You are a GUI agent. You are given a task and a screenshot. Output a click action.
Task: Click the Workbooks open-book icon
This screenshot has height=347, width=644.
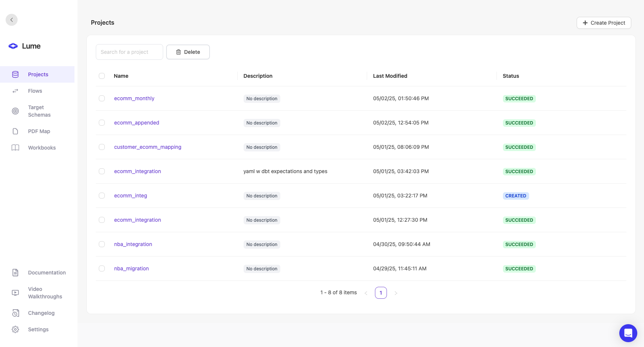(15, 148)
